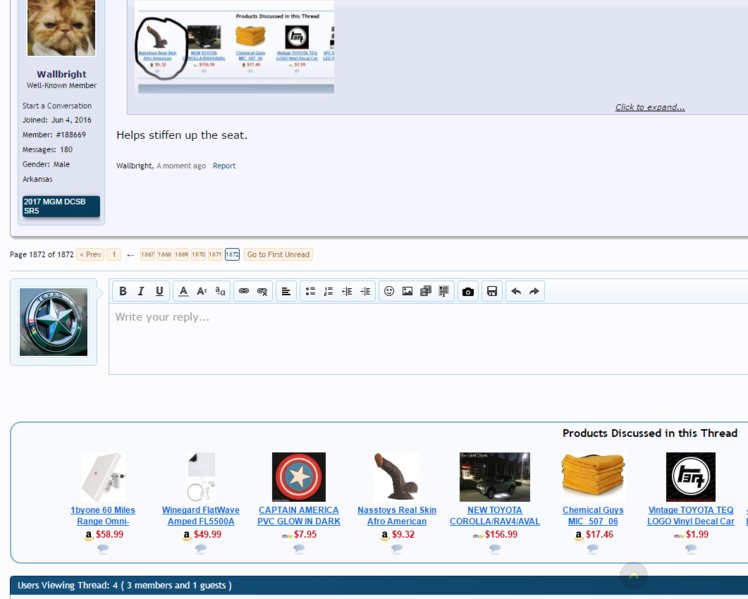Click 'A moment ago' post timestamp

(181, 165)
